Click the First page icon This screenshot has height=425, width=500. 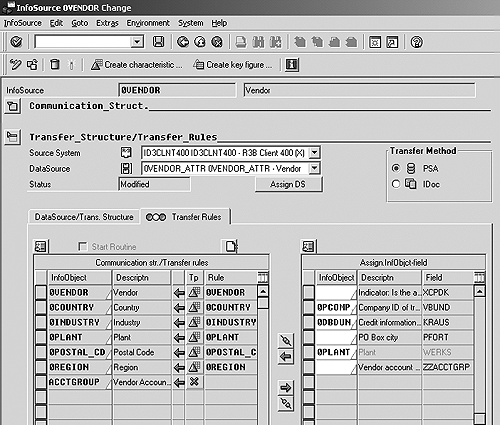click(x=300, y=42)
